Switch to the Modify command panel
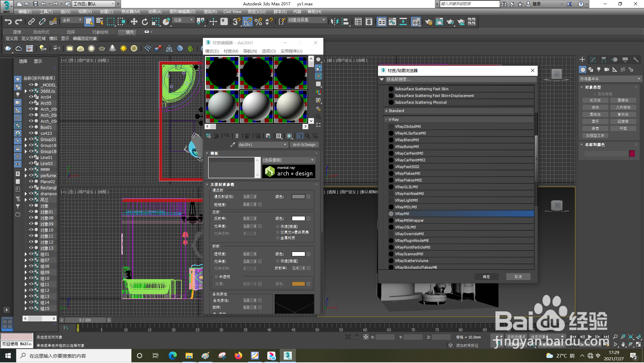This screenshot has width=644, height=363. [x=593, y=59]
